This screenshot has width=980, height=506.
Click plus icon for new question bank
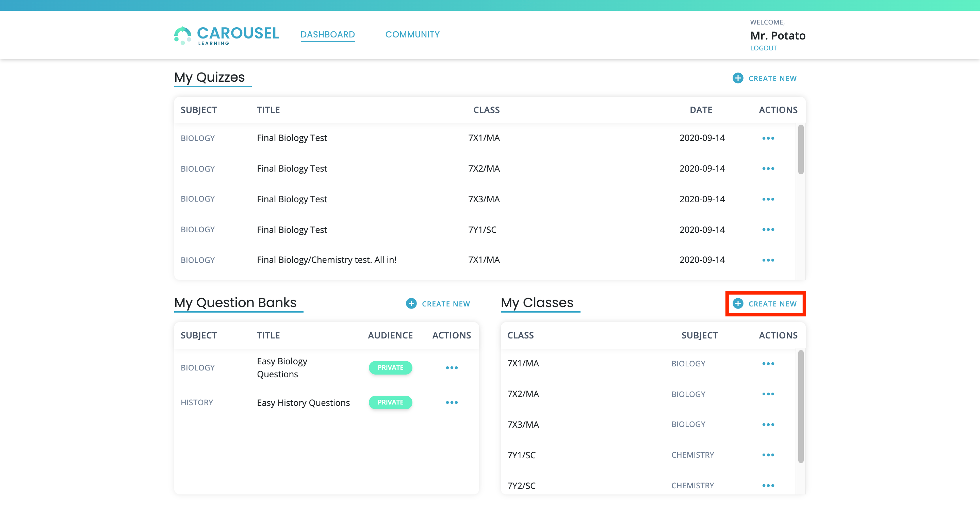click(x=411, y=303)
